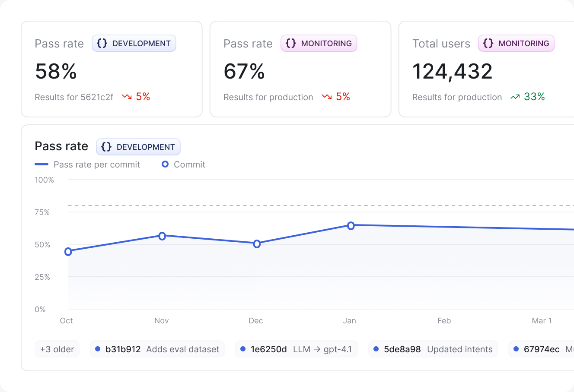Image resolution: width=574 pixels, height=392 pixels.
Task: Click the 50% y-axis label
Action: point(42,245)
